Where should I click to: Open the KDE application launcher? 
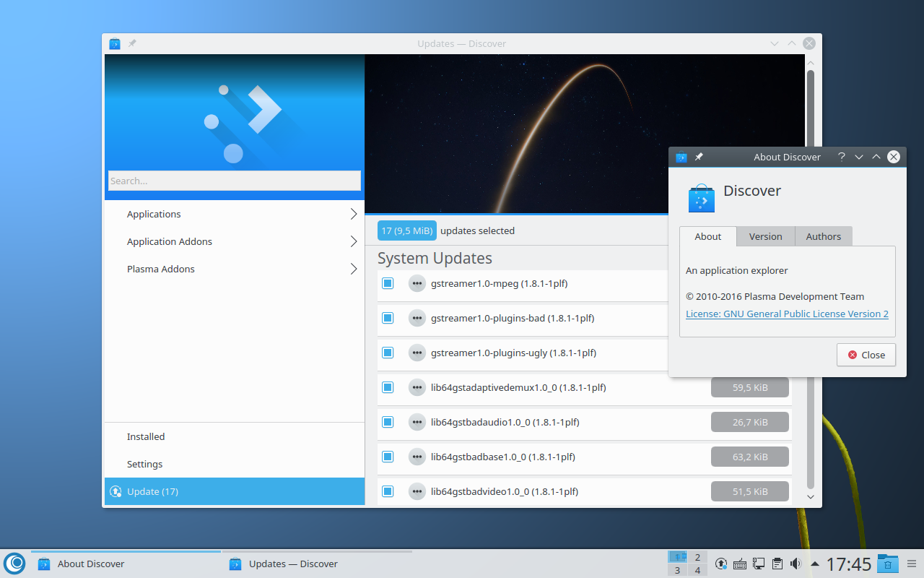click(14, 564)
